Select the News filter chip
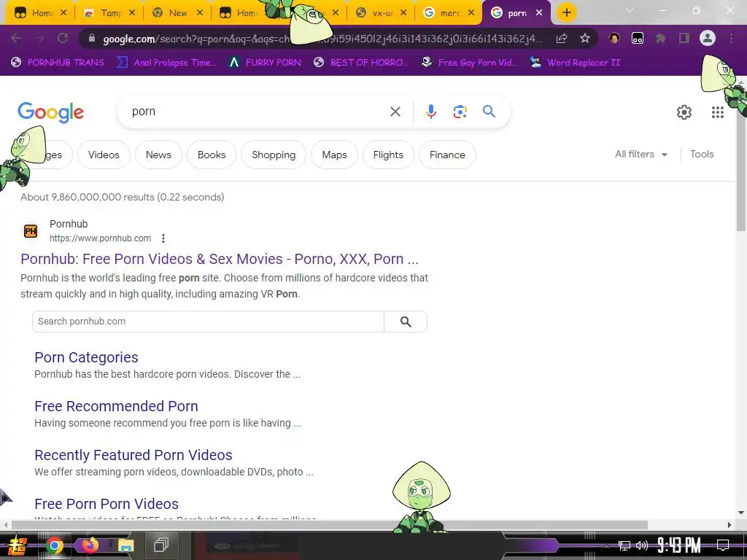The image size is (747, 560). click(x=158, y=155)
